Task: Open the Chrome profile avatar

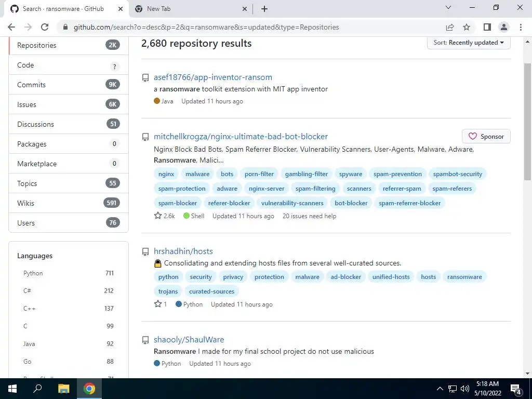Action: click(504, 27)
